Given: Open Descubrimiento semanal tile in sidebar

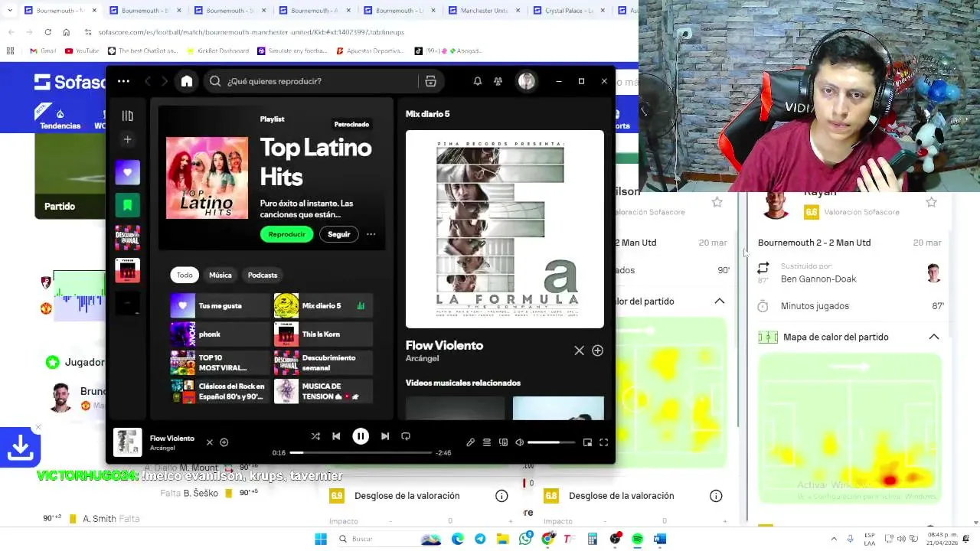Looking at the screenshot, I should click(128, 238).
